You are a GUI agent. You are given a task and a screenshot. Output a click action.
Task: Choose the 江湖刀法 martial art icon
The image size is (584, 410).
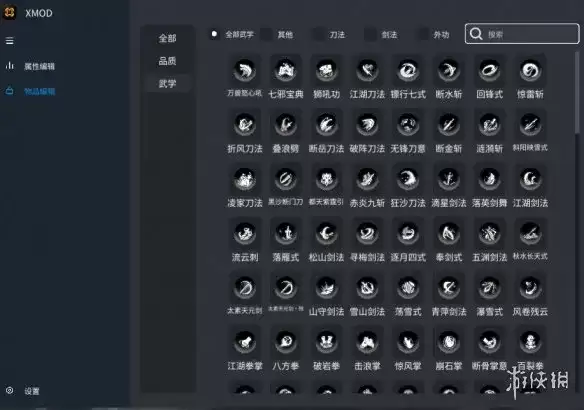click(x=367, y=70)
